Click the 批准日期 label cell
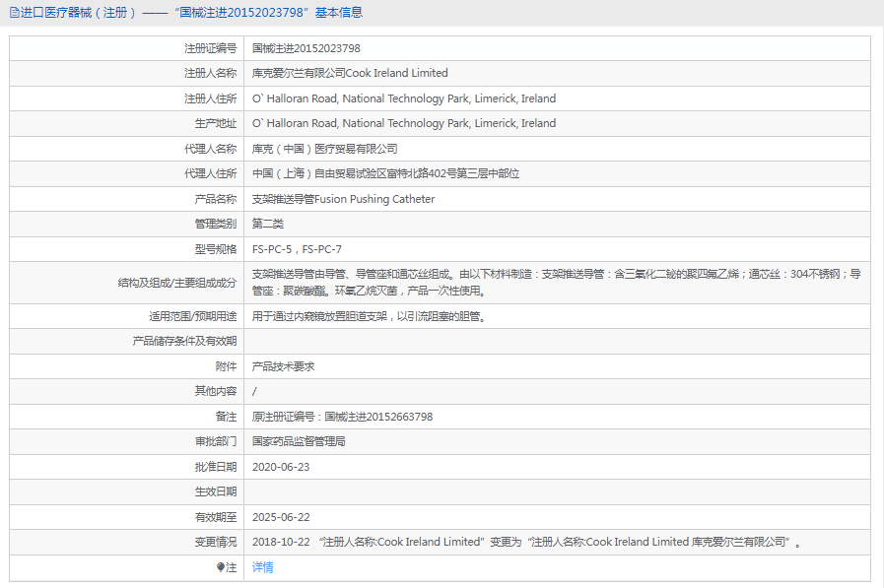Image resolution: width=884 pixels, height=588 pixels. 127,467
